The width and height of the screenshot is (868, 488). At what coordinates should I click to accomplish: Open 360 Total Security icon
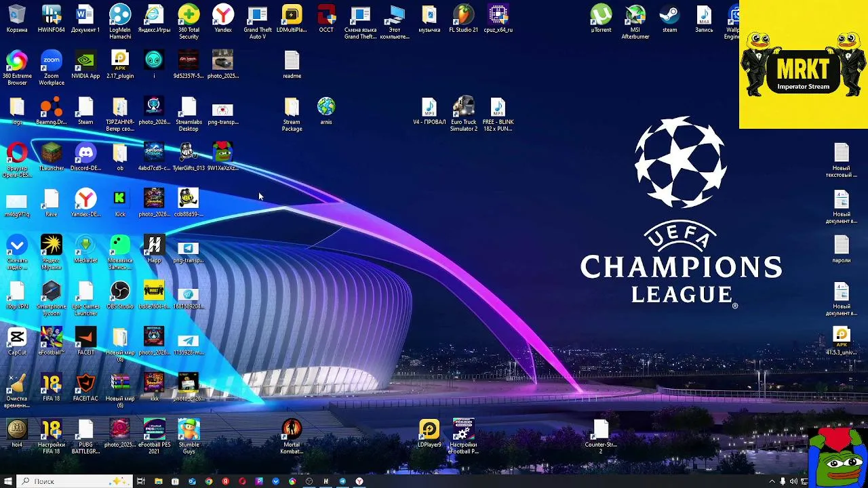(x=189, y=22)
